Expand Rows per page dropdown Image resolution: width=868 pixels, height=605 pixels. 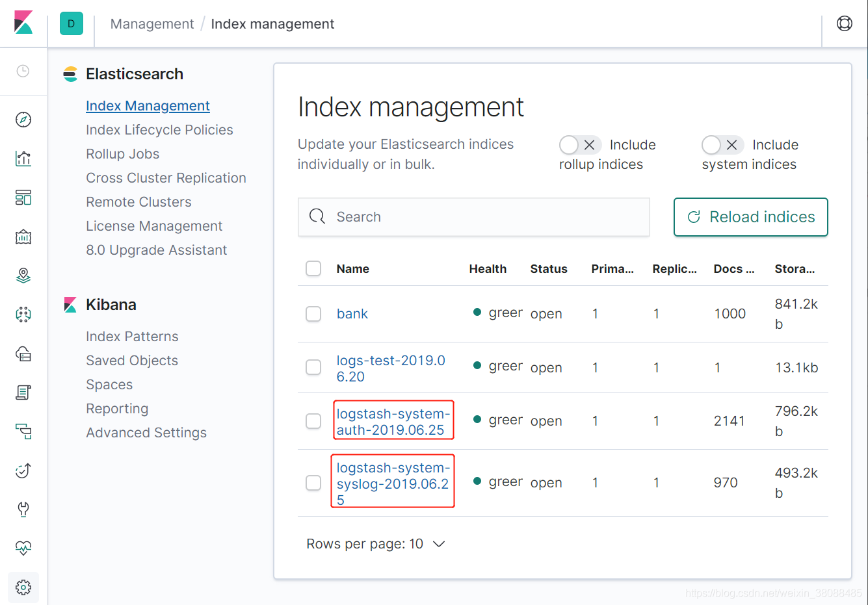[x=376, y=544]
